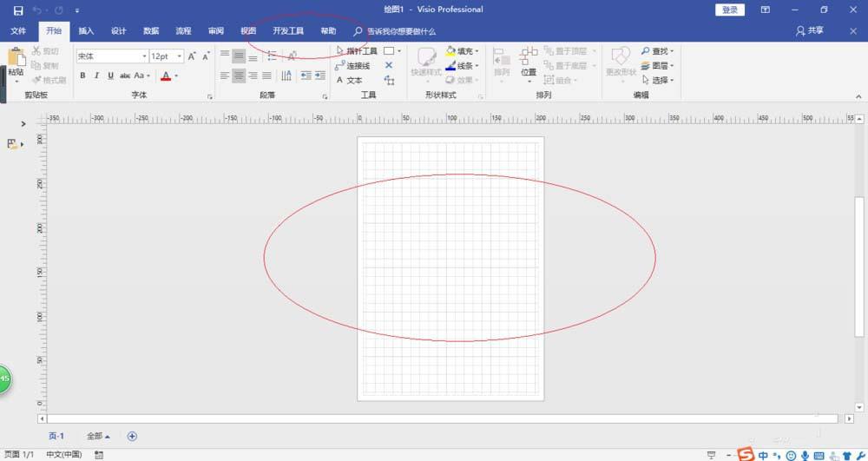
Task: Click the text block tool icon
Action: (389, 80)
